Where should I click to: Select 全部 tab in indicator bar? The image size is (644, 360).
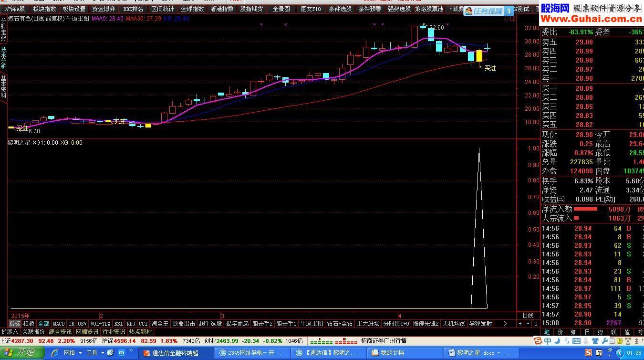click(x=43, y=324)
